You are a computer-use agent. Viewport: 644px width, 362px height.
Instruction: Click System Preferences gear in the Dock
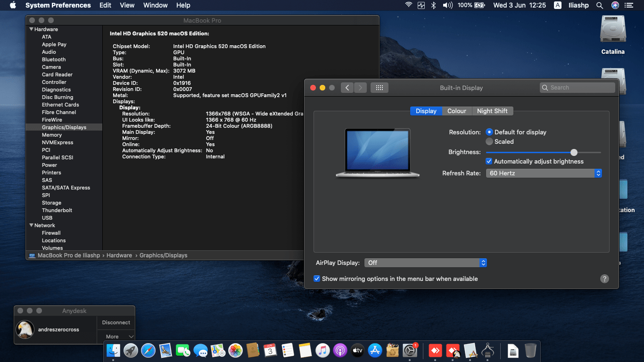click(x=410, y=350)
